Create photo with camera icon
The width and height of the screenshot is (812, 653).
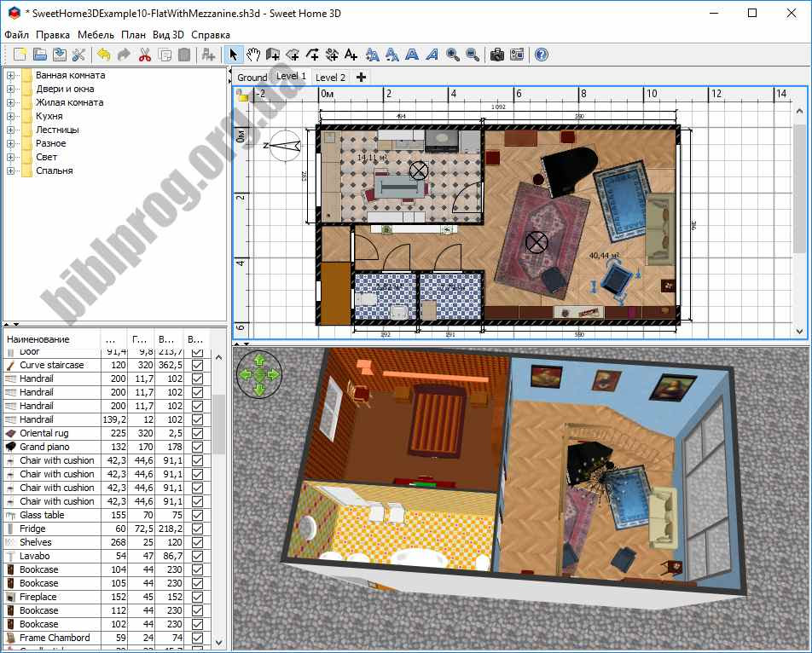[x=497, y=55]
